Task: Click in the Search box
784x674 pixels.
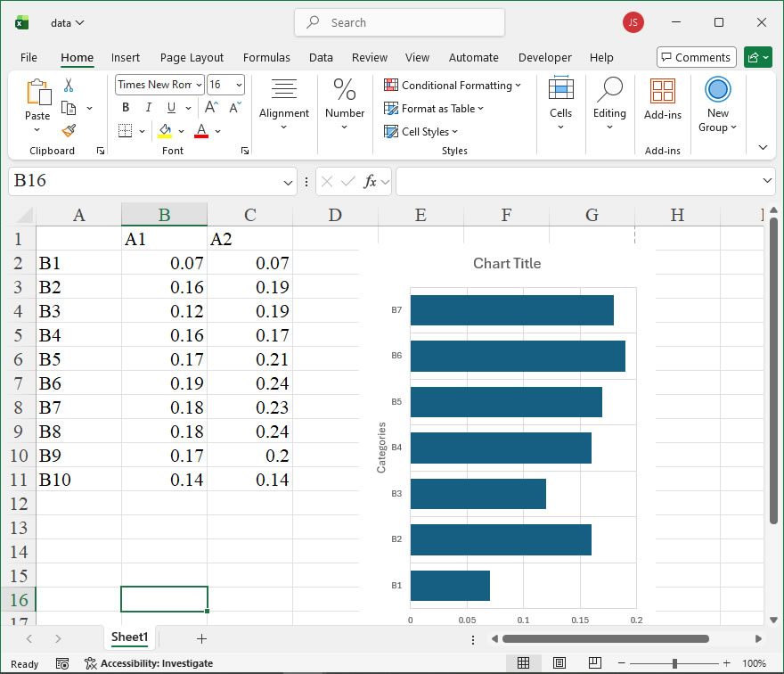Action: click(x=399, y=22)
